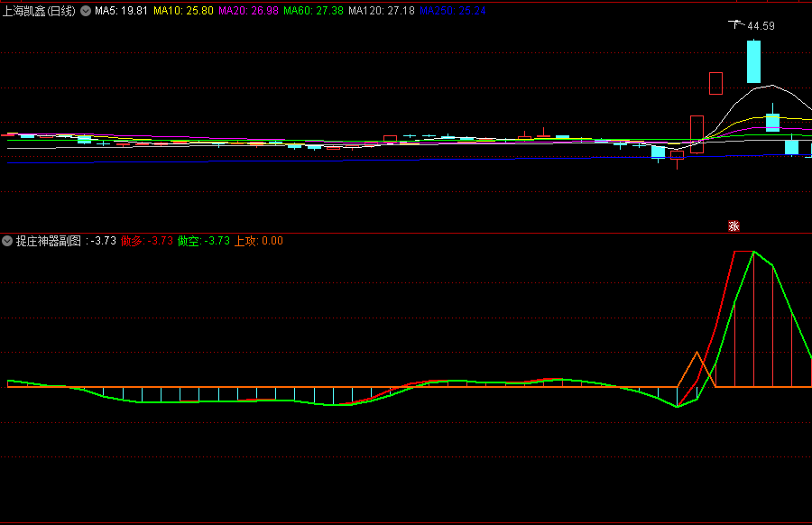The height and width of the screenshot is (525, 812).
Task: Click the tallest cyan candlestick near 44.59
Action: pyautogui.click(x=753, y=61)
